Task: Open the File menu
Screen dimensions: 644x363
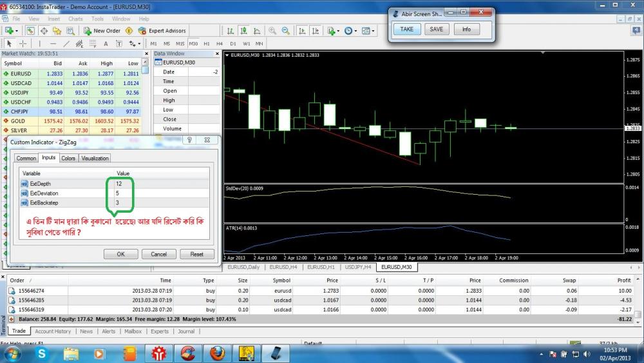Action: pyautogui.click(x=16, y=19)
